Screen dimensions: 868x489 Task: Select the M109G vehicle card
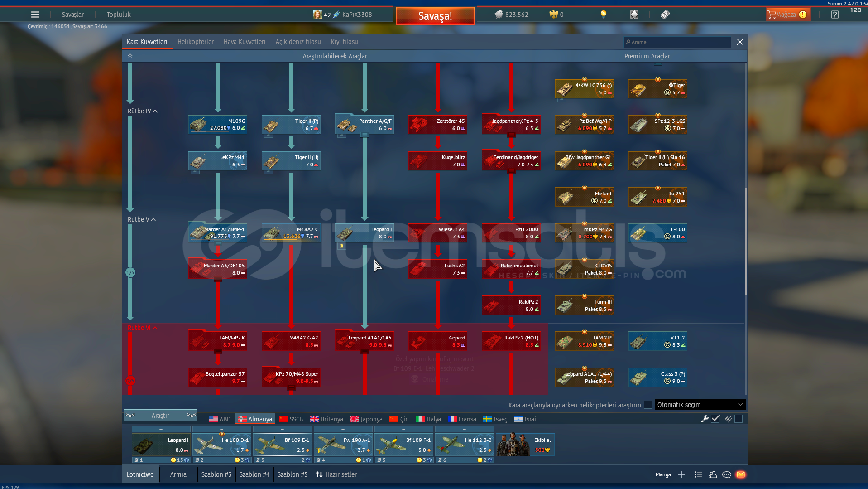[218, 125]
